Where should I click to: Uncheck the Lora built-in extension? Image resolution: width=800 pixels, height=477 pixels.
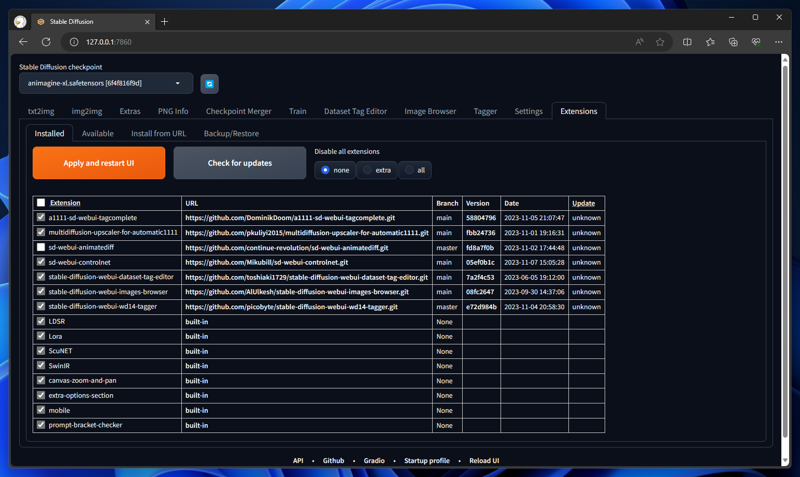(x=41, y=336)
